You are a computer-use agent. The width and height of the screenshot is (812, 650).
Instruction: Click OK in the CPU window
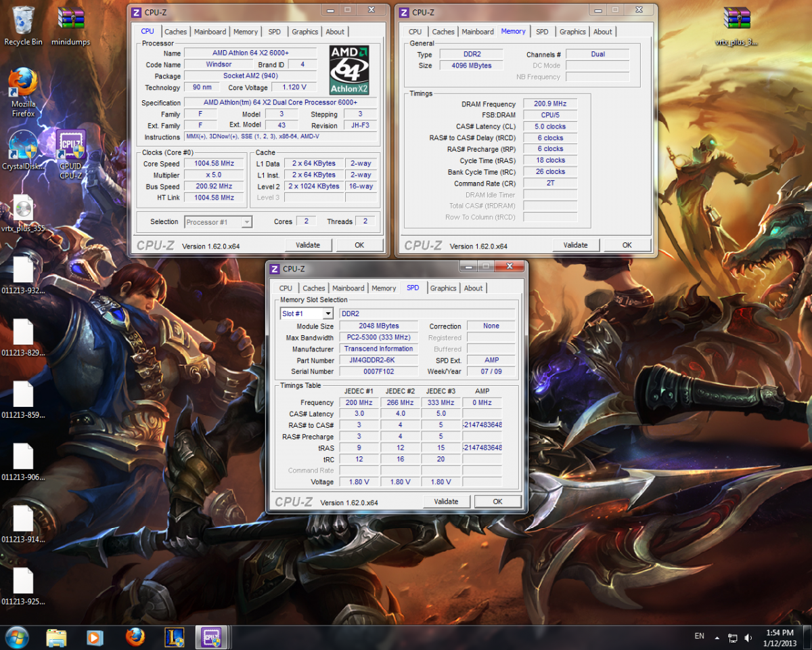[359, 245]
